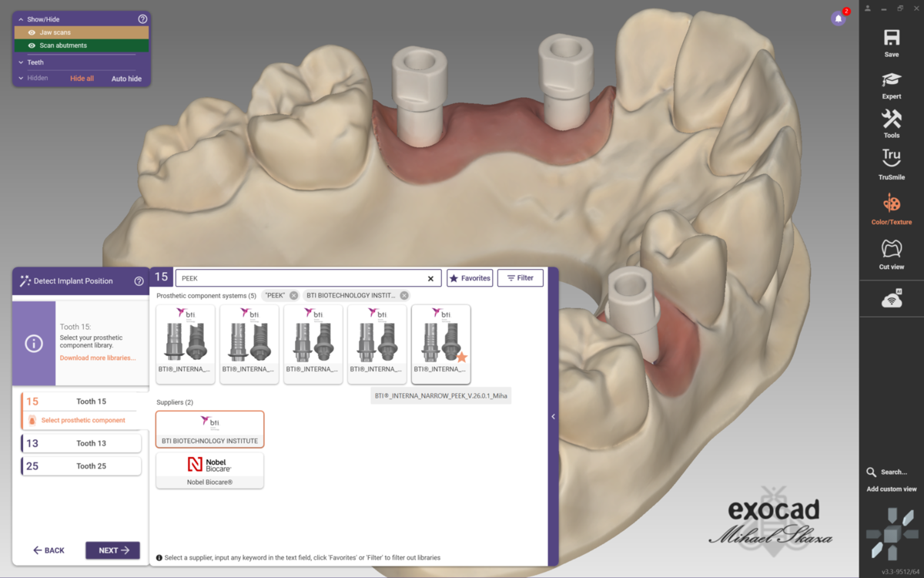Show only favorite libraries with Favorites
This screenshot has height=578, width=924.
point(470,278)
